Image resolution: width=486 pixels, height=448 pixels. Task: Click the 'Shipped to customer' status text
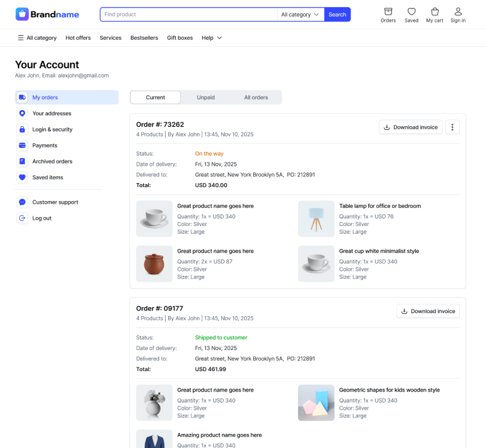click(x=221, y=337)
